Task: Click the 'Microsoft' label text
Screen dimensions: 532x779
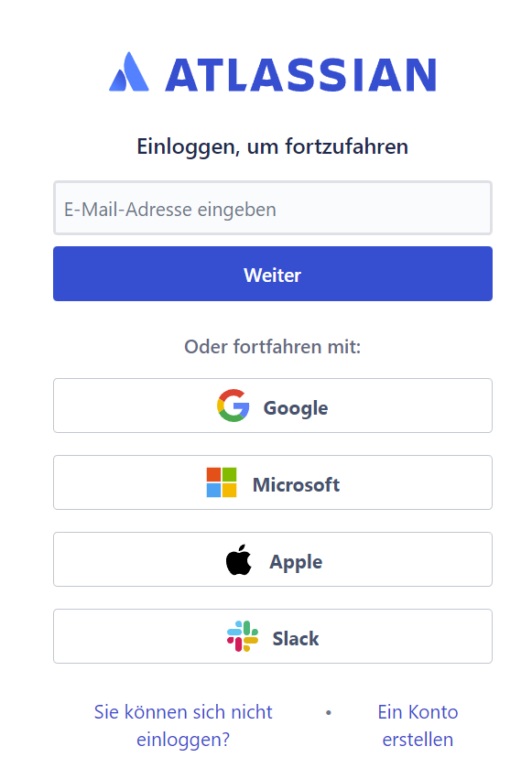Action: point(297,485)
